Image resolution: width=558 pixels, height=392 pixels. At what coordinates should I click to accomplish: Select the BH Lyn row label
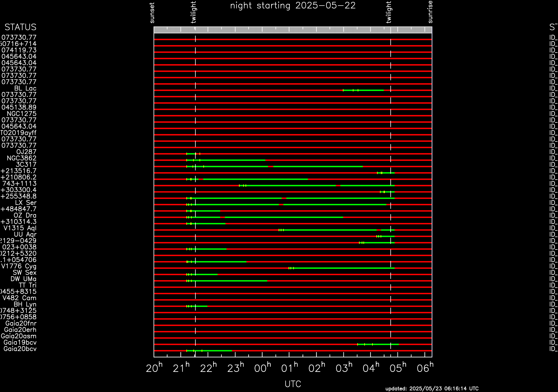[25, 304]
